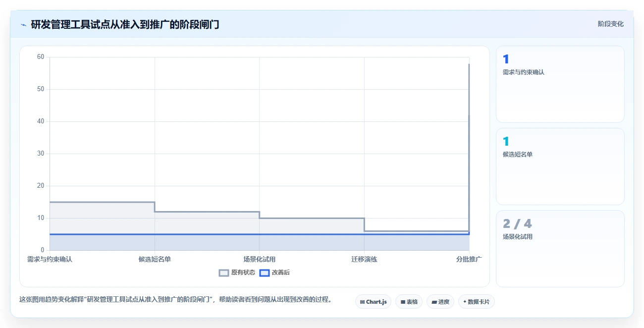Click the y-axis value 30
The height and width of the screenshot is (328, 644).
coord(41,154)
